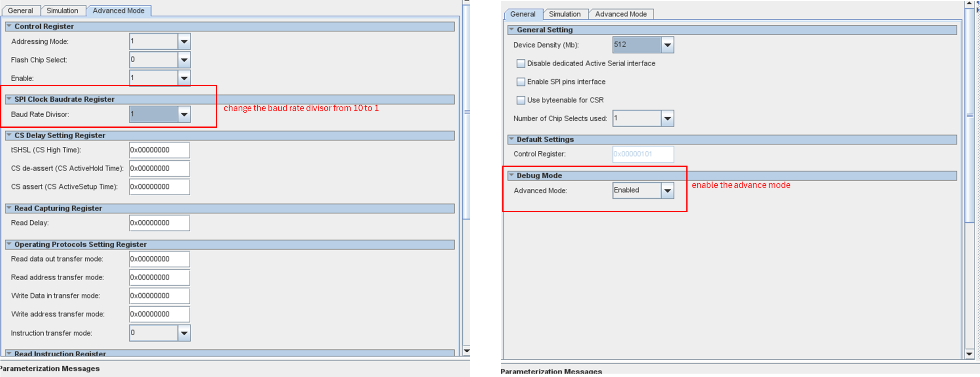Open the Advanced Mode dropdown under Debug Mode
Image resolution: width=980 pixels, height=377 pixels.
click(667, 190)
